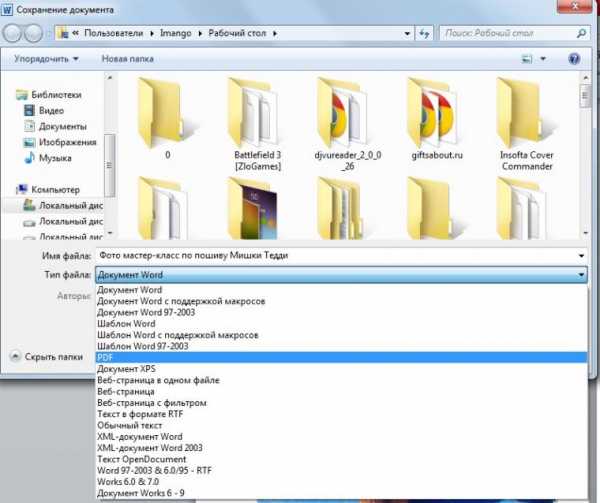Expand the Имя файла dropdown arrow
This screenshot has width=600, height=503.
[581, 256]
